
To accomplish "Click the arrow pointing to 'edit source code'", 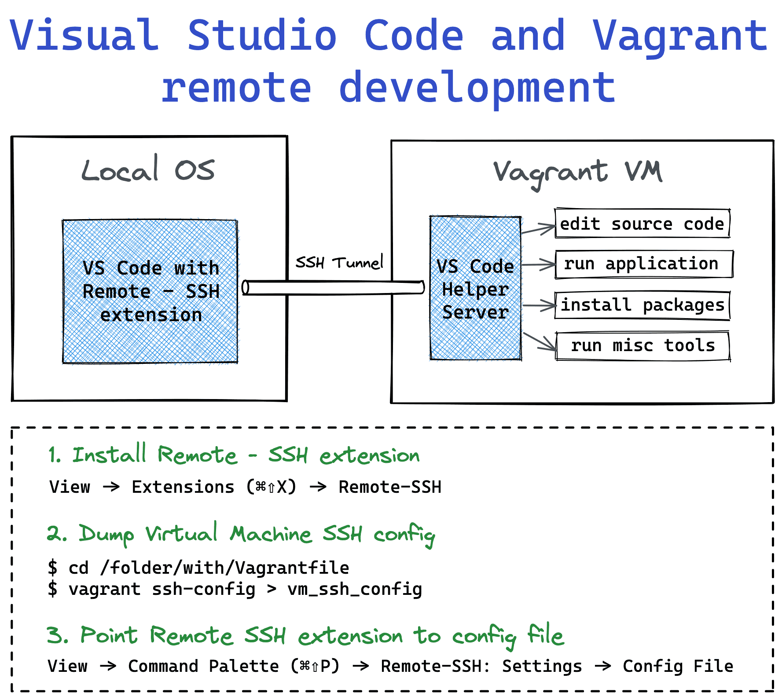I will 538,229.
